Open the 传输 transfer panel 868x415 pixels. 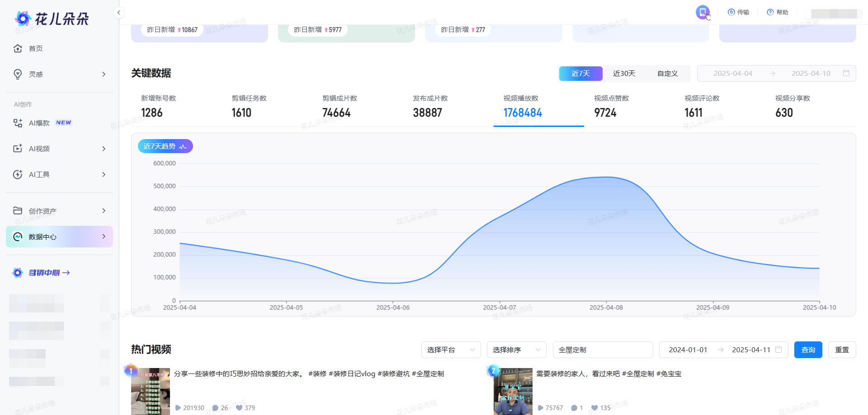738,12
